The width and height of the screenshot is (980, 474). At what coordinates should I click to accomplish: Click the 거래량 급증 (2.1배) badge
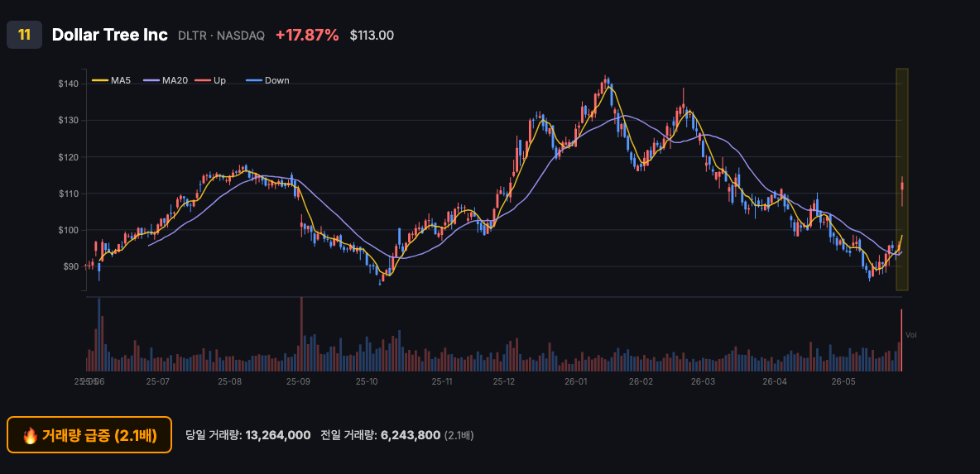(x=89, y=434)
